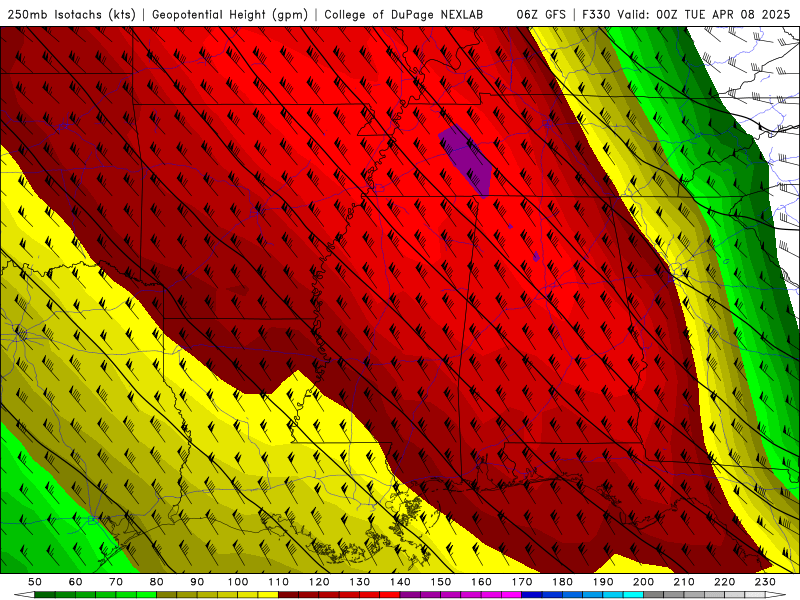Click the legend value "80"
This screenshot has height=600, width=800.
(157, 582)
